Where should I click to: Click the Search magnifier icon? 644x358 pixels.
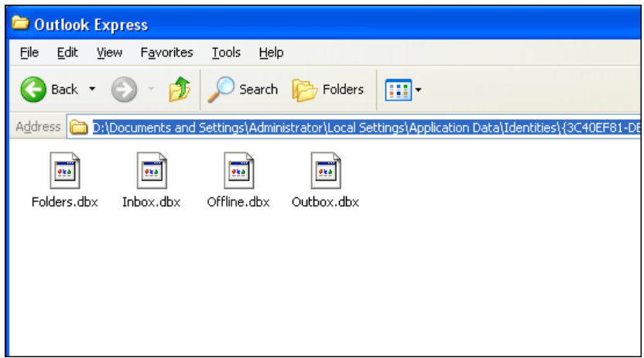click(221, 90)
